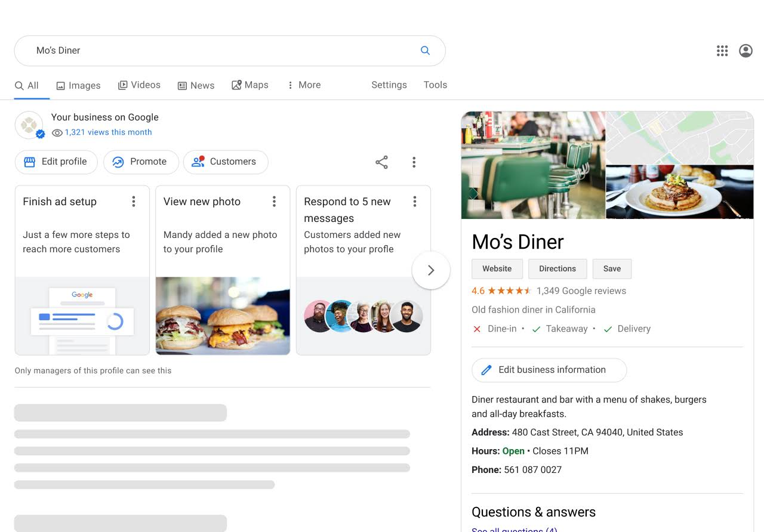
Task: Switch to the All results tab
Action: (x=27, y=86)
